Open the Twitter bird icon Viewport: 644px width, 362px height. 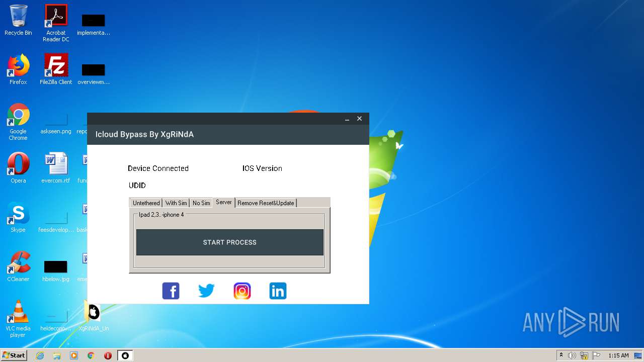(x=206, y=291)
